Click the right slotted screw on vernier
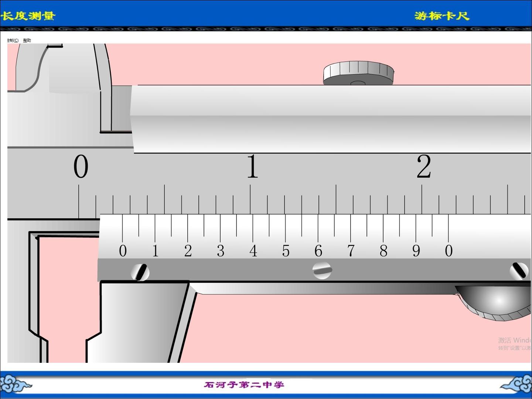 (x=519, y=271)
